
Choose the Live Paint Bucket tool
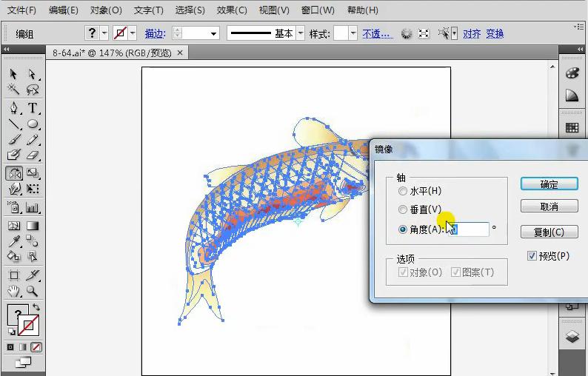tap(13, 256)
